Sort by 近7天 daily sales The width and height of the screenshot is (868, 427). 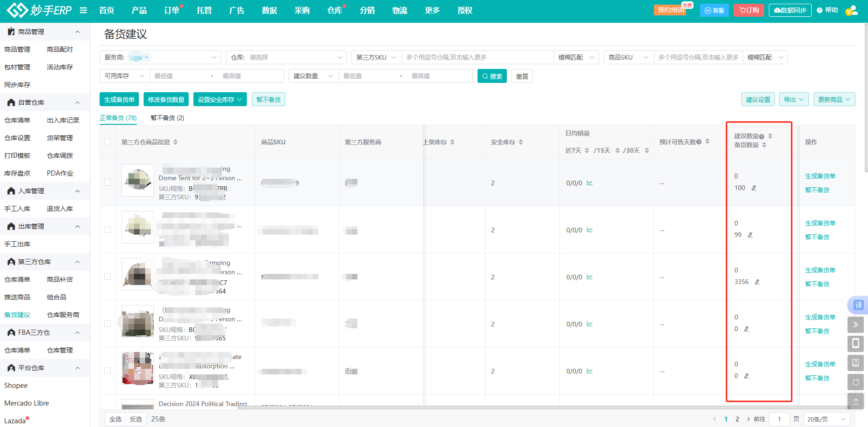click(587, 150)
